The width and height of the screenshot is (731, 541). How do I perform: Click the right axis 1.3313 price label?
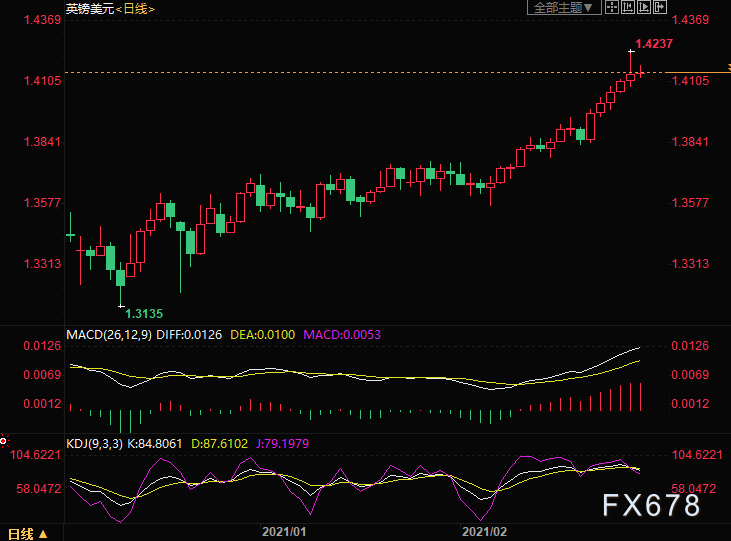690,264
